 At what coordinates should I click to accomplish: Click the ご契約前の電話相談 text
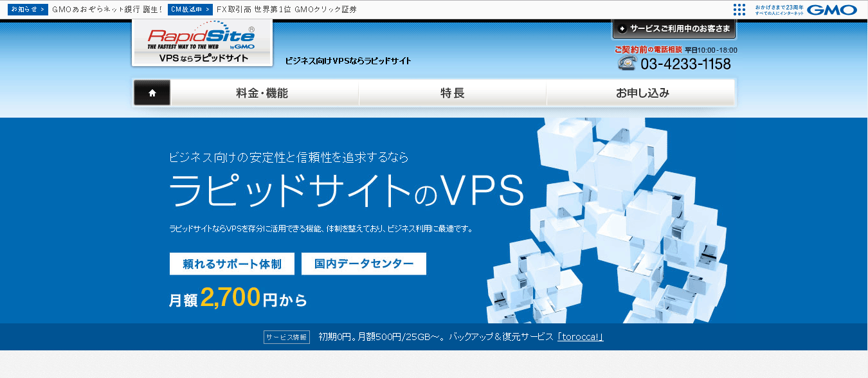(x=647, y=50)
